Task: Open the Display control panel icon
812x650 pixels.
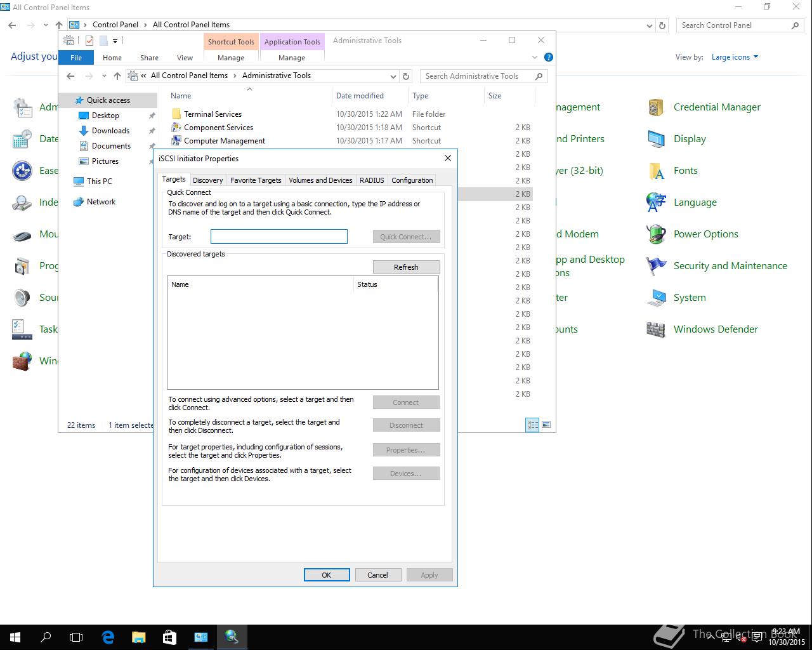Action: [x=656, y=139]
